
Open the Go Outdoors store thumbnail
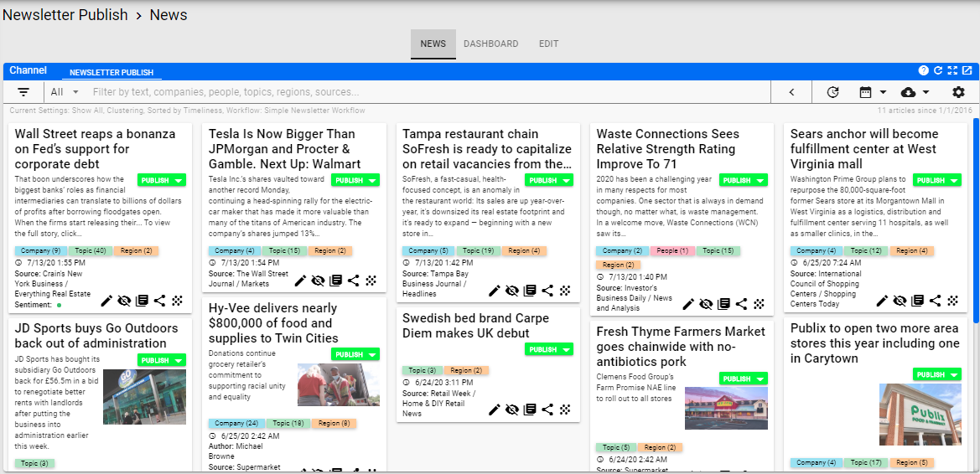pos(144,397)
